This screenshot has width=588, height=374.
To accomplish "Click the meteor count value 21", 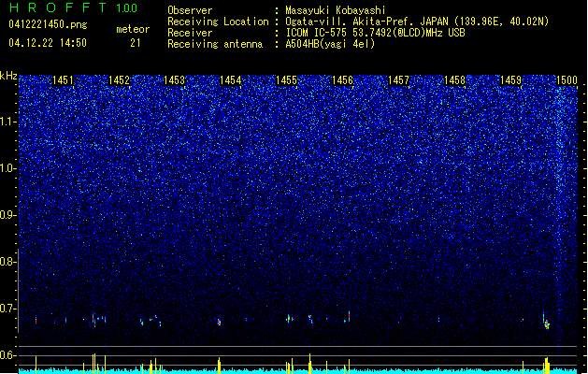I will (136, 43).
